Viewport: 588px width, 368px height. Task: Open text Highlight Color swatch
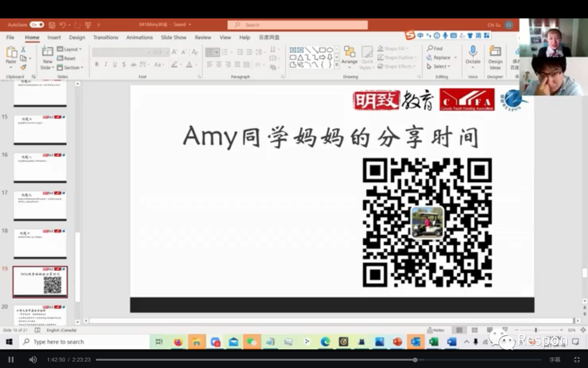(x=175, y=64)
